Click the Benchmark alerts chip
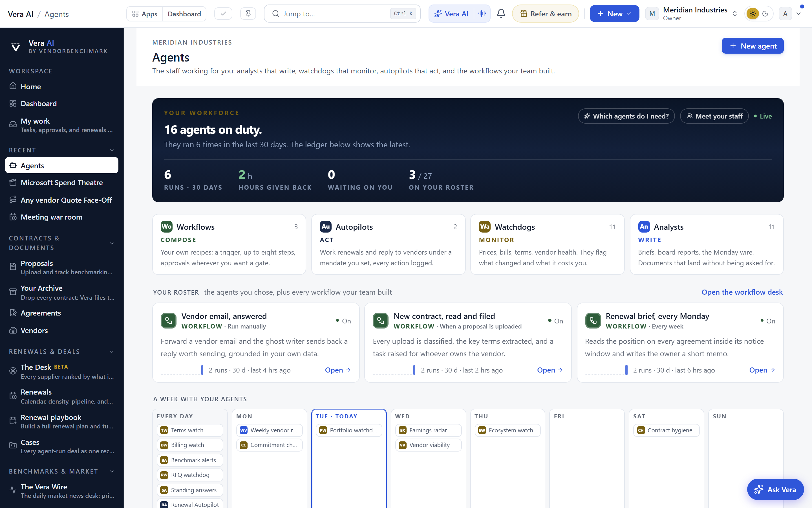 (190, 460)
